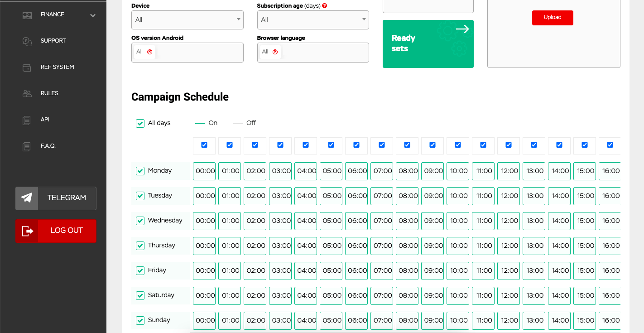Image resolution: width=644 pixels, height=333 pixels.
Task: Remove the 'All' tag in OS version Android
Action: pos(150,52)
